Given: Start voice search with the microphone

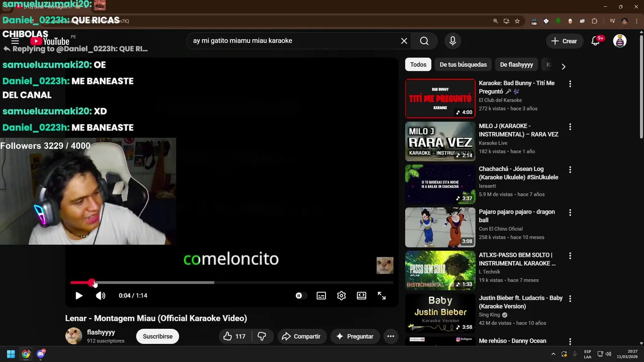Looking at the screenshot, I should coord(452,41).
